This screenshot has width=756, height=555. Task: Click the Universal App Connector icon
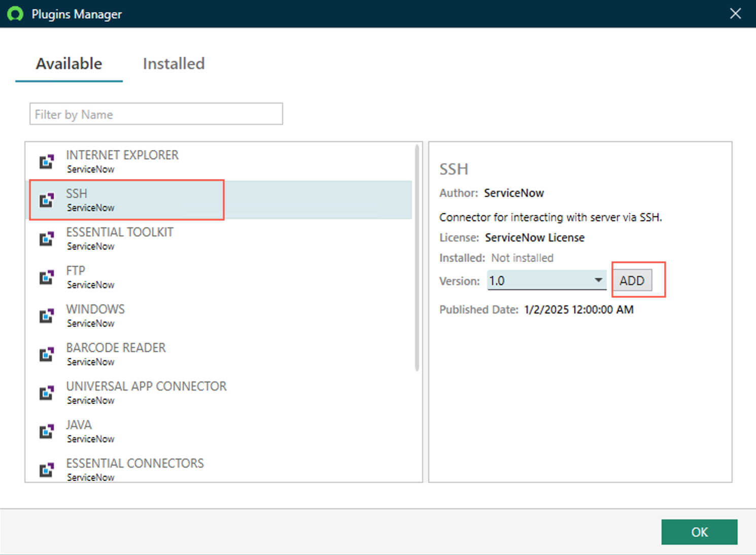point(47,393)
